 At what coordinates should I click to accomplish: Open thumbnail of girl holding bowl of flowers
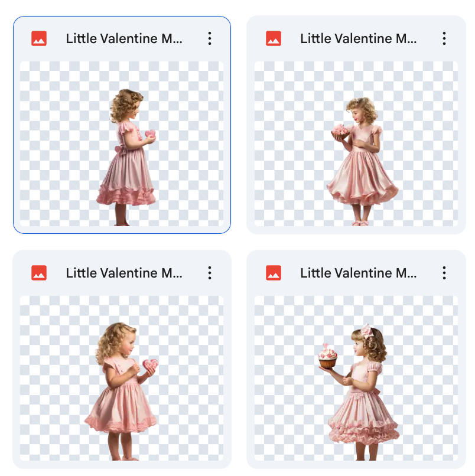[356, 144]
